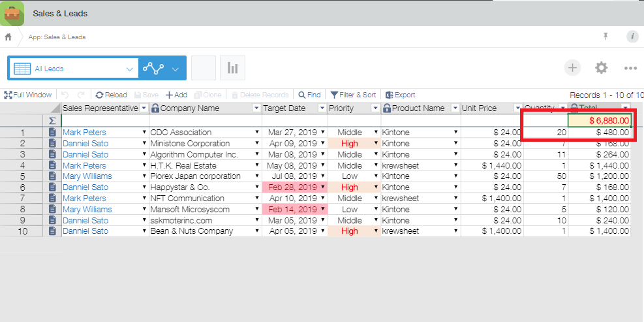
Task: Open record details icon for row 1
Action: click(x=53, y=133)
